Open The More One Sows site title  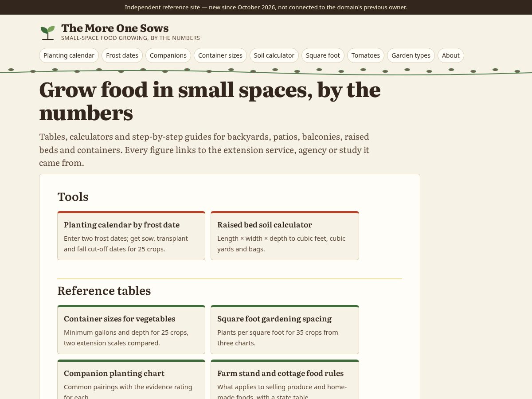(x=115, y=28)
